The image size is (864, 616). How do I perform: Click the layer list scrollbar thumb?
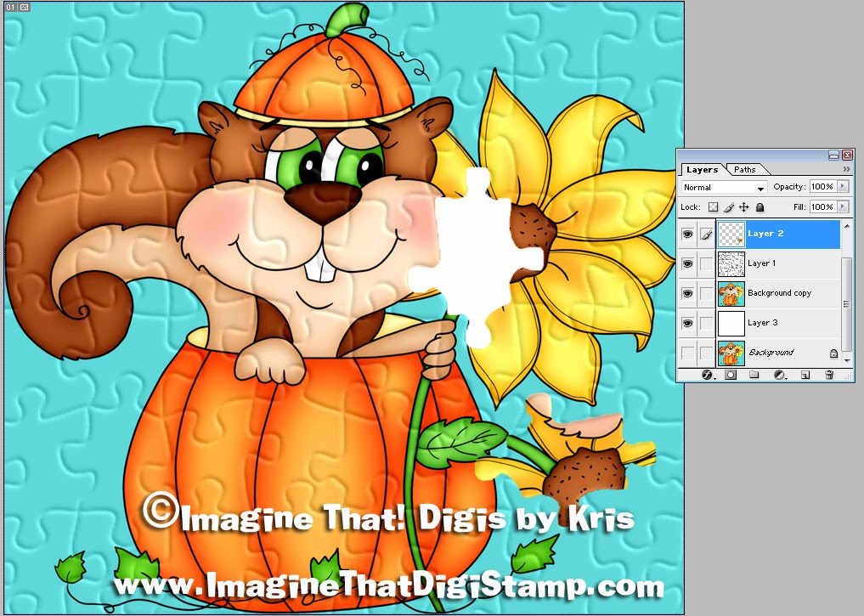[x=848, y=304]
